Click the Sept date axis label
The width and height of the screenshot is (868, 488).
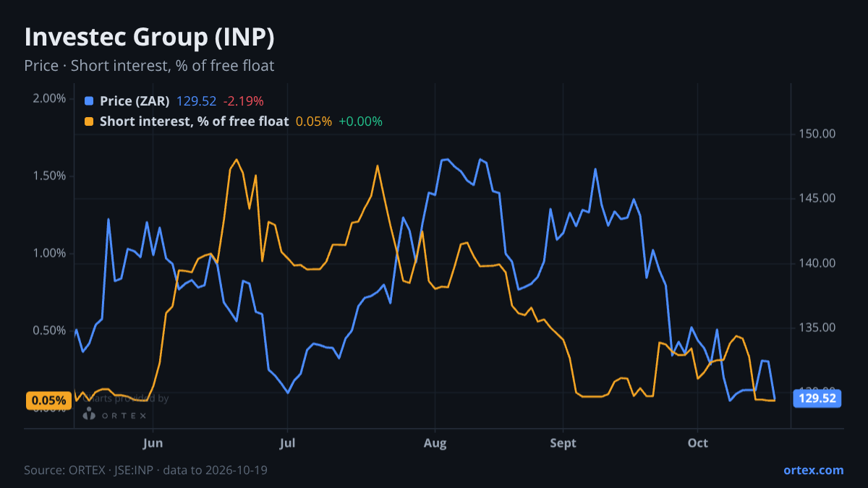coord(563,443)
